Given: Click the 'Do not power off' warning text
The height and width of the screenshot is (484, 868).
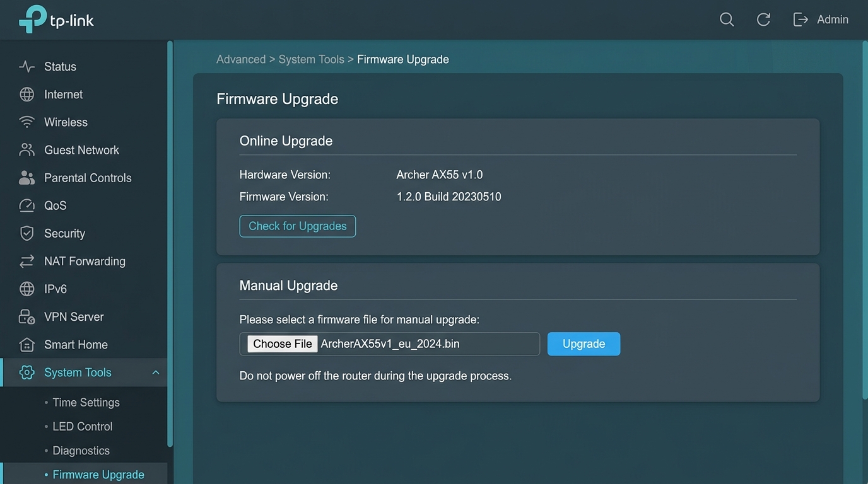Looking at the screenshot, I should [375, 376].
